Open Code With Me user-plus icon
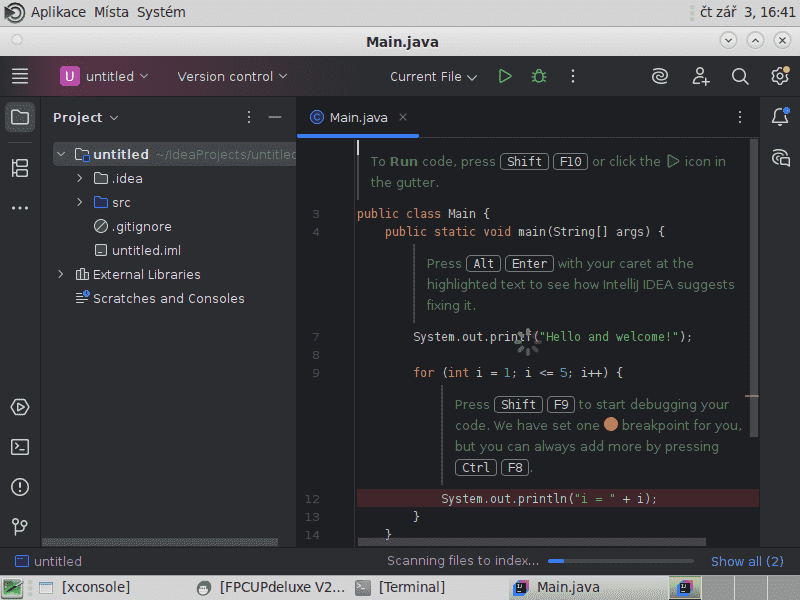 [701, 77]
